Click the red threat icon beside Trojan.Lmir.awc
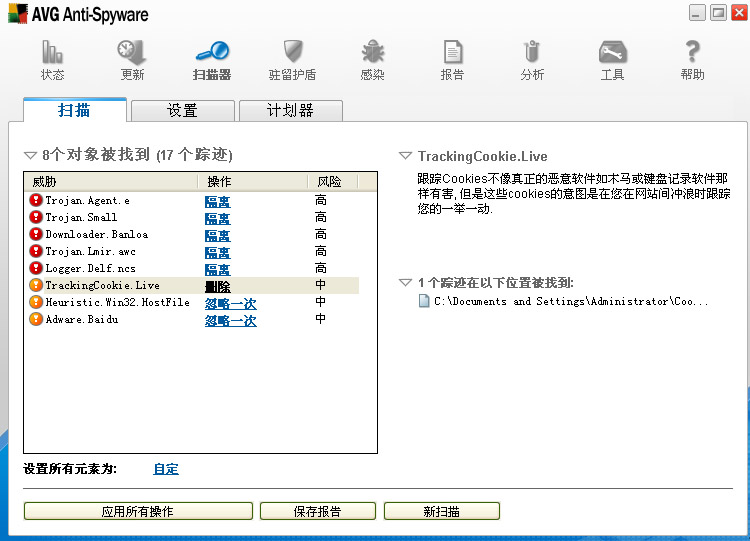 pyautogui.click(x=36, y=251)
